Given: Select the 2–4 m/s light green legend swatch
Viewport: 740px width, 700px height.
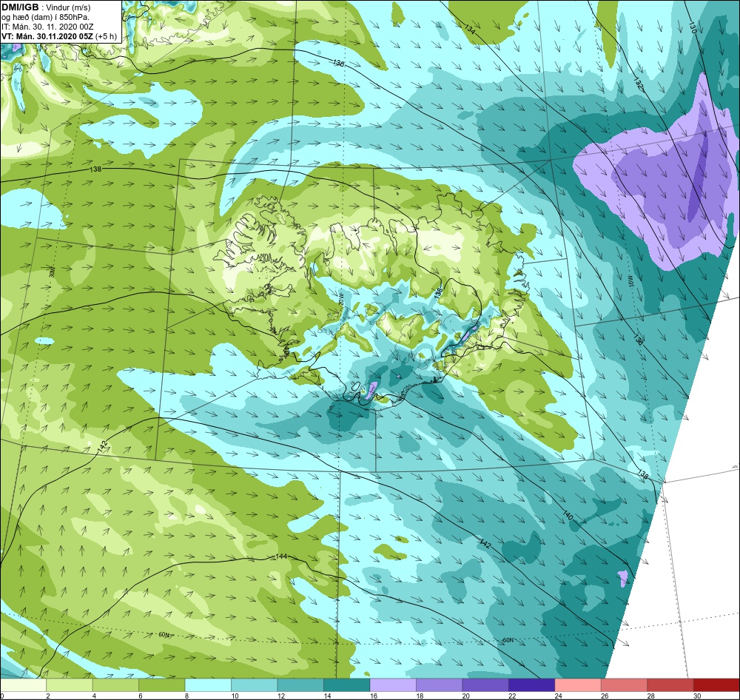Looking at the screenshot, I should tap(70, 685).
